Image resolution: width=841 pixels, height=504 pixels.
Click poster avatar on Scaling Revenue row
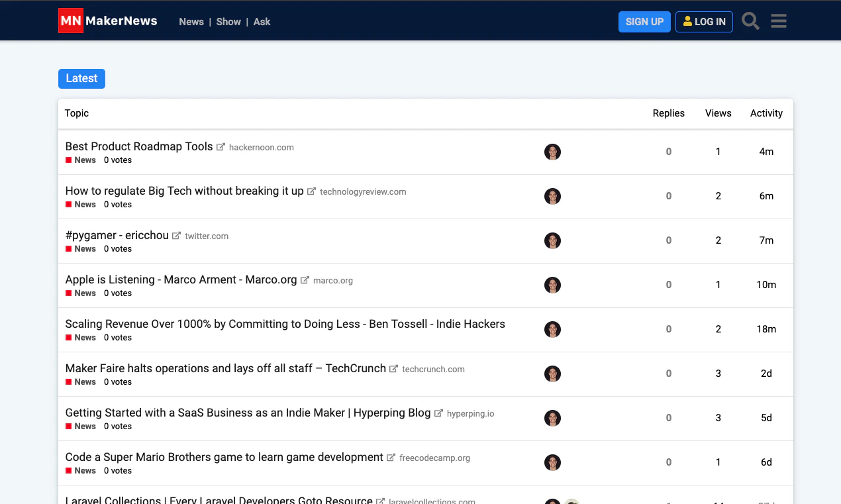click(552, 329)
